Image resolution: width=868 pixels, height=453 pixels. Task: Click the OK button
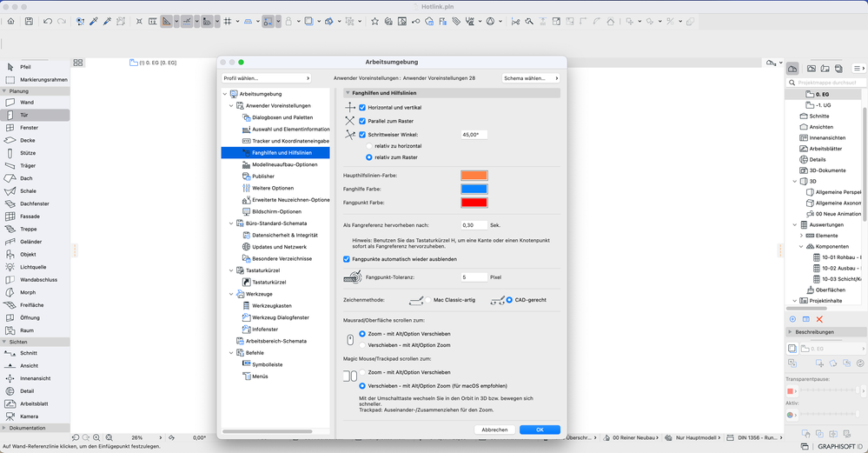point(540,430)
